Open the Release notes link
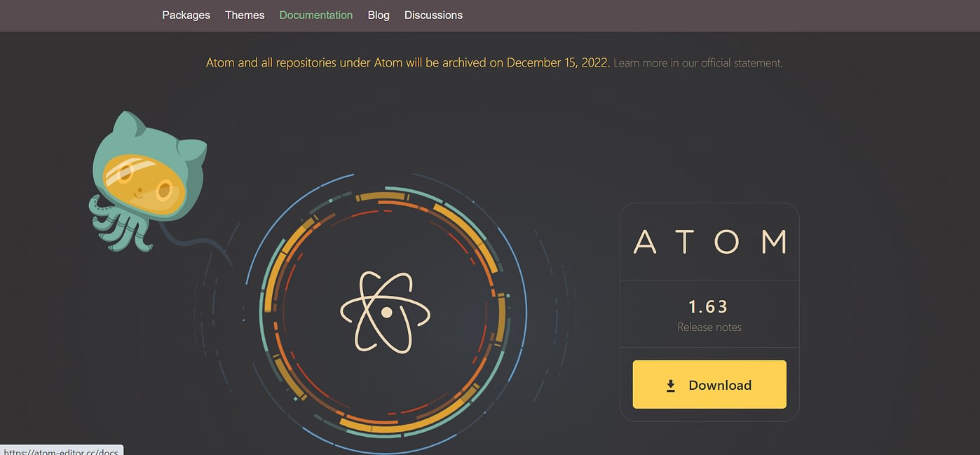Screen dimensions: 980x455 [x=709, y=327]
